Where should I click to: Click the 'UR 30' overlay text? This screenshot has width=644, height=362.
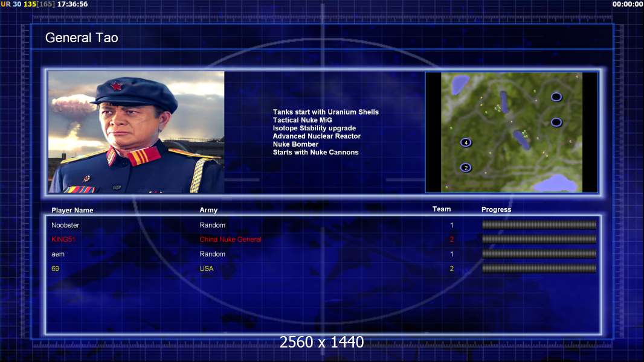11,4
